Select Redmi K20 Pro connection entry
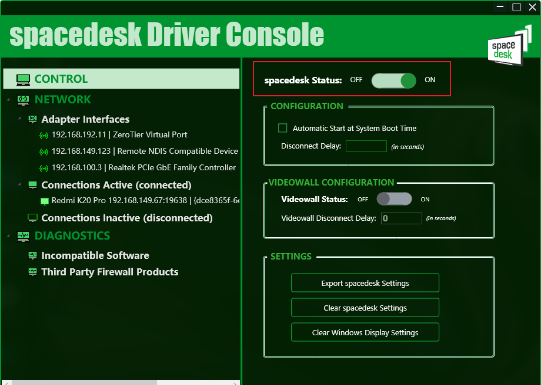The image size is (541, 385). 145,200
